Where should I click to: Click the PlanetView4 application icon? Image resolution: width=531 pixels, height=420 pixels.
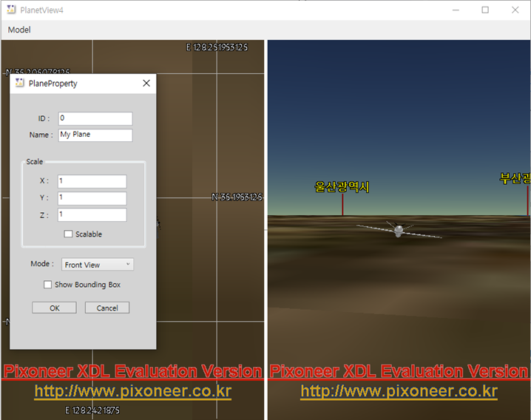11,10
